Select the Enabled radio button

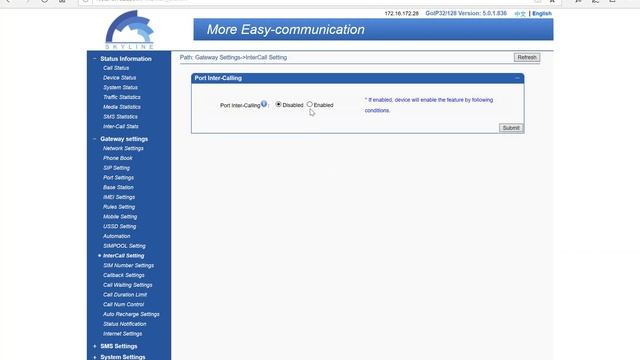pos(310,104)
